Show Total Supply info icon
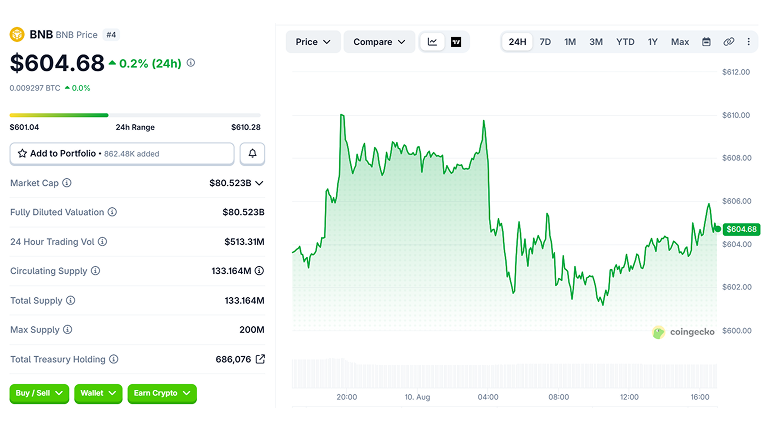This screenshot has width=768, height=432. pos(71,300)
